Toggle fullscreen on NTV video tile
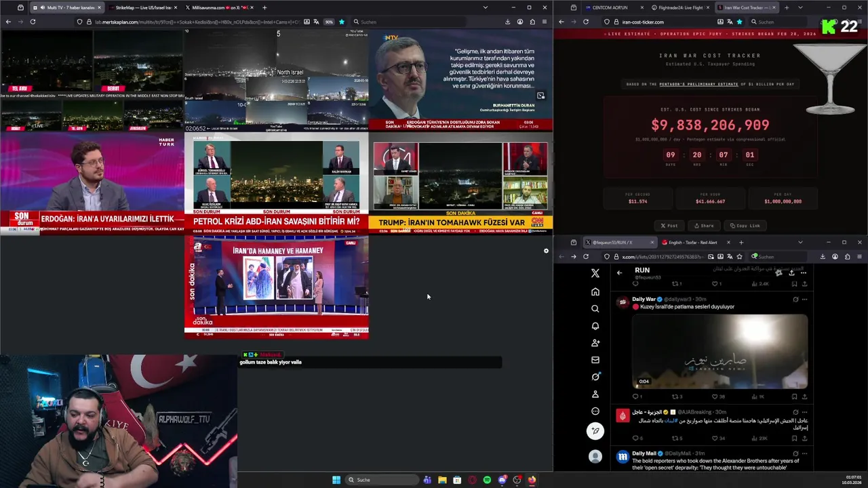Viewport: 868px width, 488px height. pyautogui.click(x=540, y=96)
